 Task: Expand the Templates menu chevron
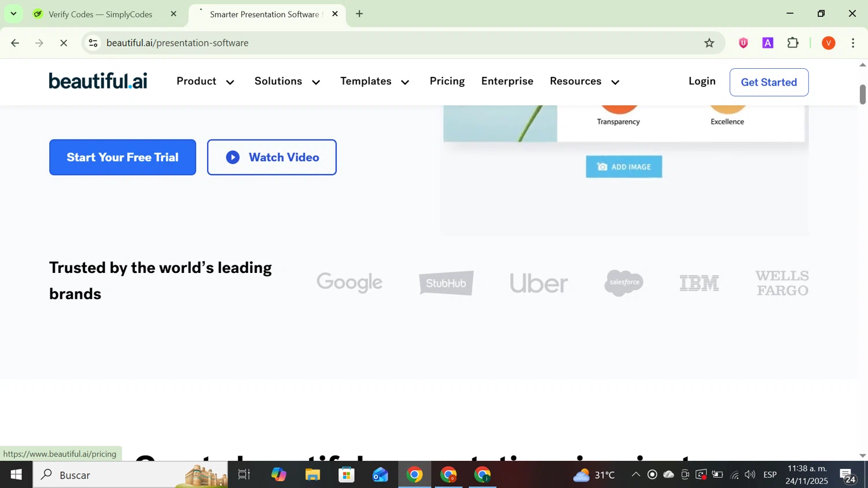(x=406, y=83)
